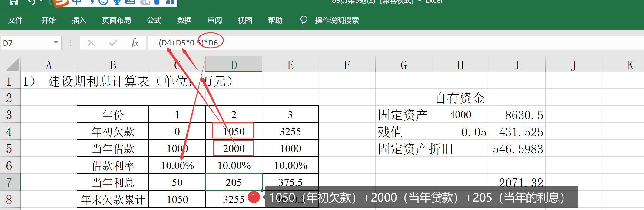Click into the formula bar text =(D4+D5*0.5)*D6
This screenshot has height=210, width=644.
[x=186, y=43]
